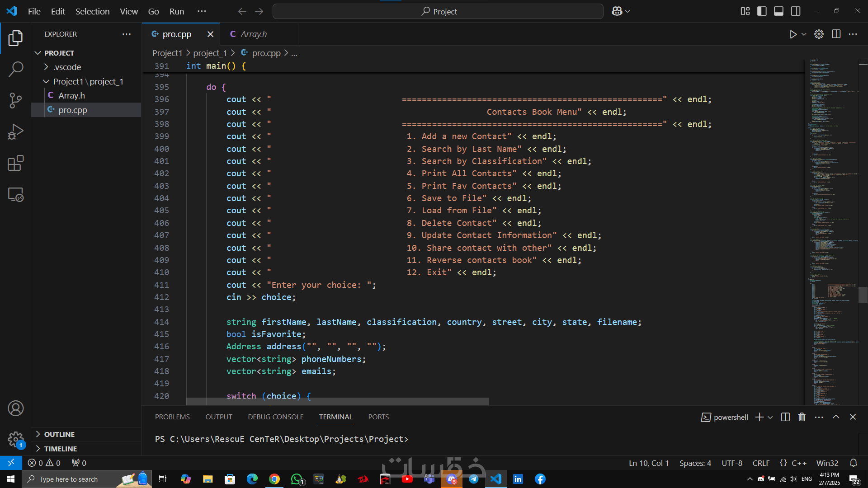
Task: Click the Run C++ file play button
Action: [x=793, y=34]
